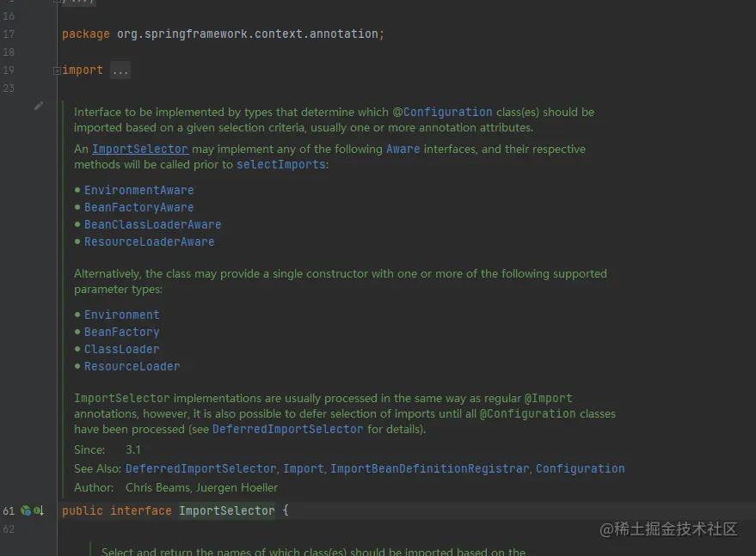Click line number 17 in the gutter
Screen dimensions: 756x556
[9, 34]
